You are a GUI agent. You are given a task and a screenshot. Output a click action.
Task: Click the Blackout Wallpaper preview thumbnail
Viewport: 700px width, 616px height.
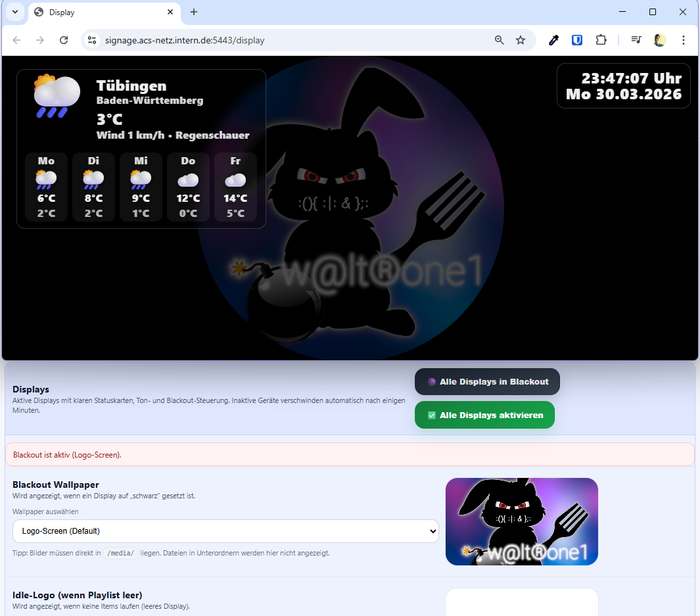(x=521, y=521)
